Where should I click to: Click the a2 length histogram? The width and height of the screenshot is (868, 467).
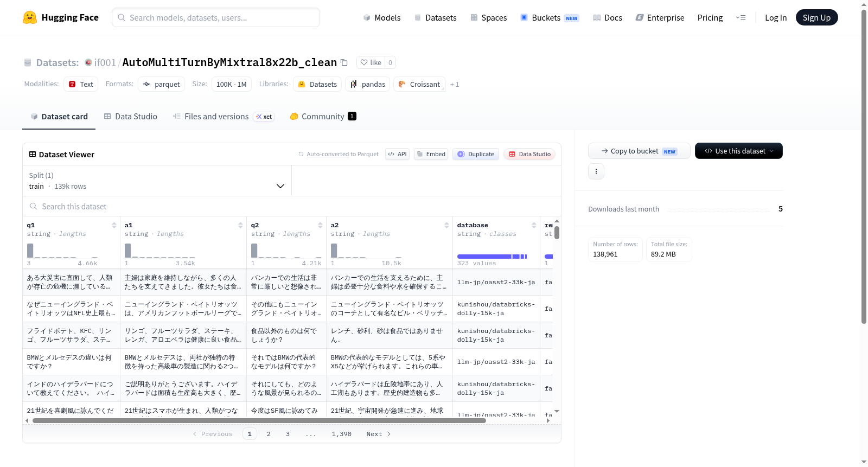[366, 251]
